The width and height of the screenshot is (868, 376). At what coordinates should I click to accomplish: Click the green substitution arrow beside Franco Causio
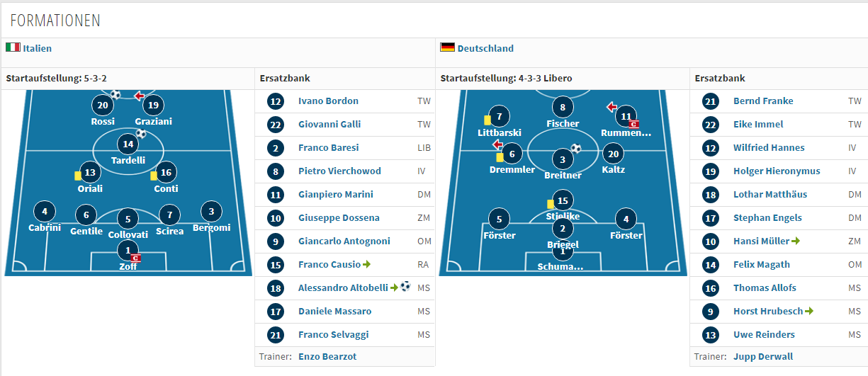[x=366, y=264]
